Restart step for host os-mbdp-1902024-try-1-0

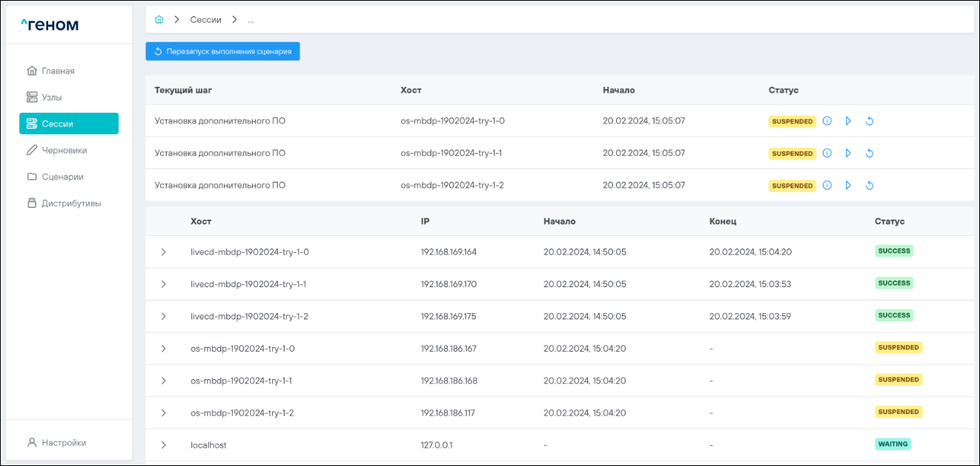tap(870, 121)
